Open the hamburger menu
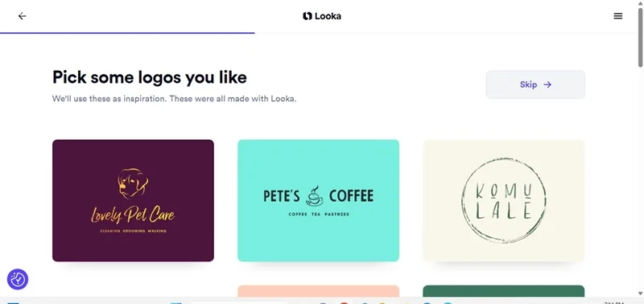 (x=617, y=16)
